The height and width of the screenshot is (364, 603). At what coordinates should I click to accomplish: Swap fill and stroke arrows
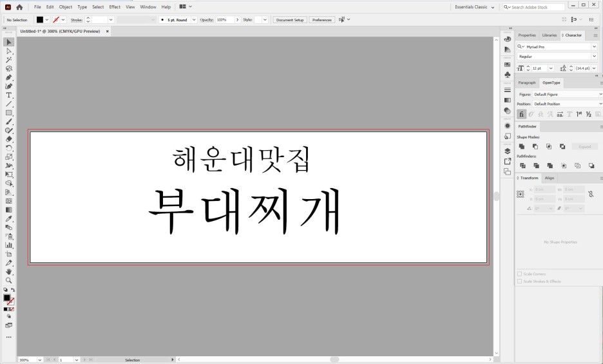pyautogui.click(x=13, y=290)
